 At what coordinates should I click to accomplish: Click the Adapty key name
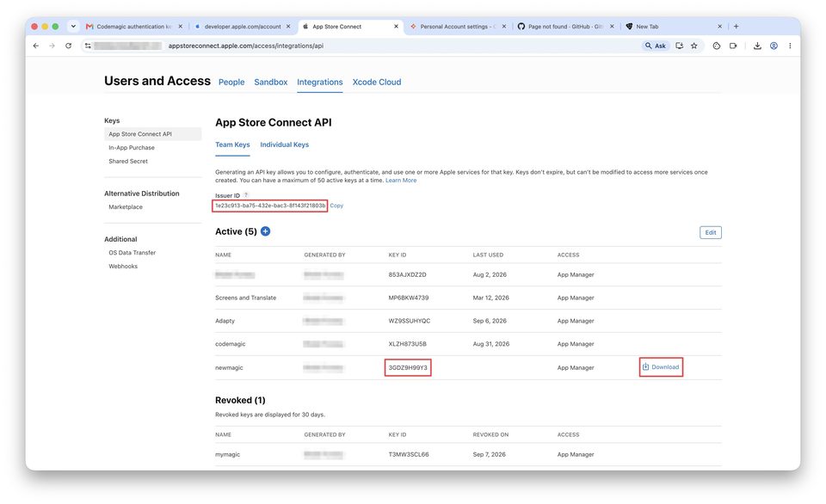pyautogui.click(x=225, y=322)
